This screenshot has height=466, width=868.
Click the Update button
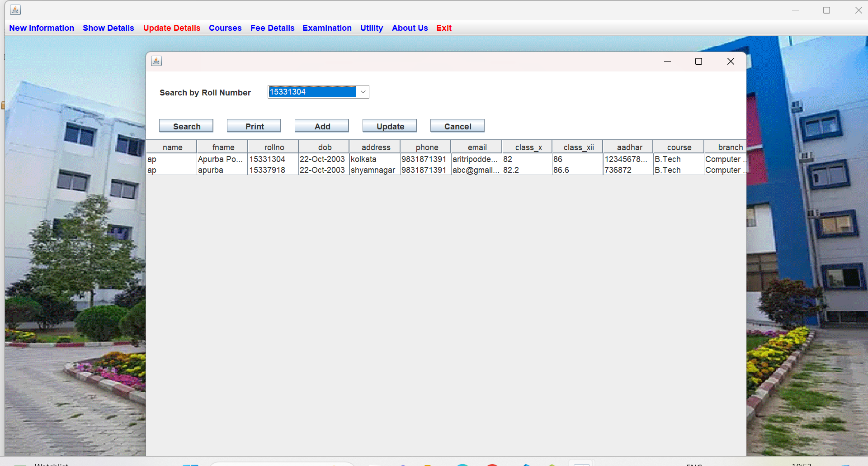click(389, 126)
